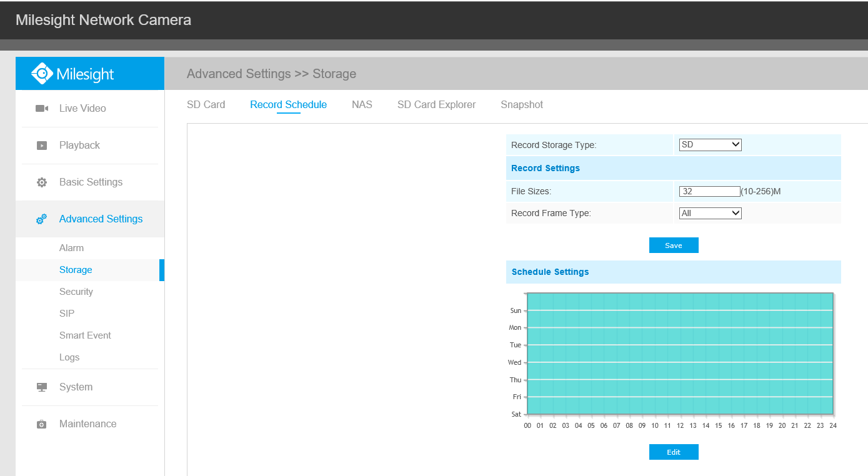Select the Snapshot tab

(522, 105)
